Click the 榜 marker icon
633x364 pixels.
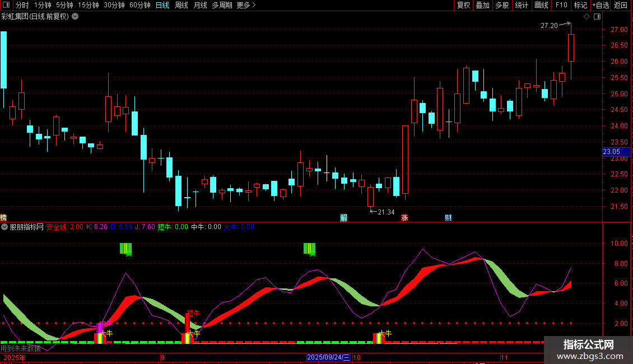point(3,218)
